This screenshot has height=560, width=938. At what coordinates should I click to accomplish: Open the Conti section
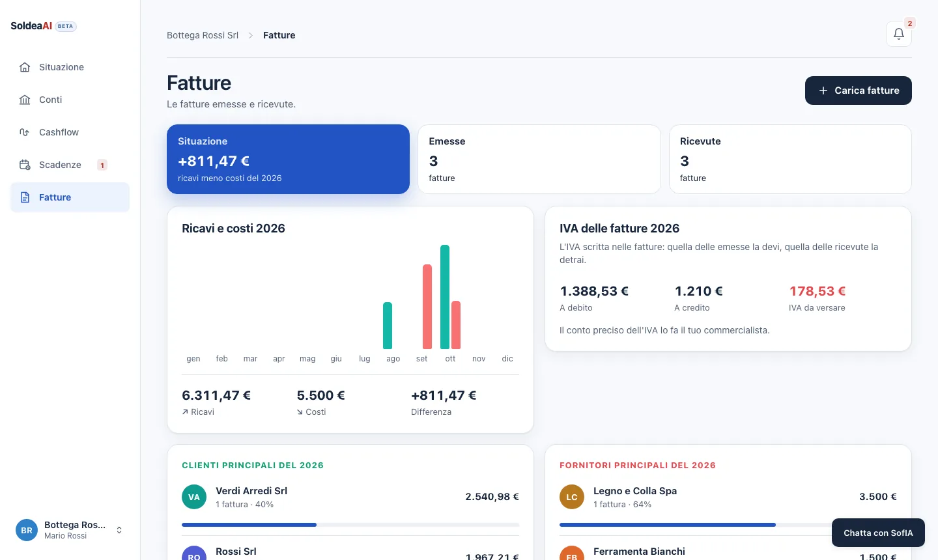(70, 100)
